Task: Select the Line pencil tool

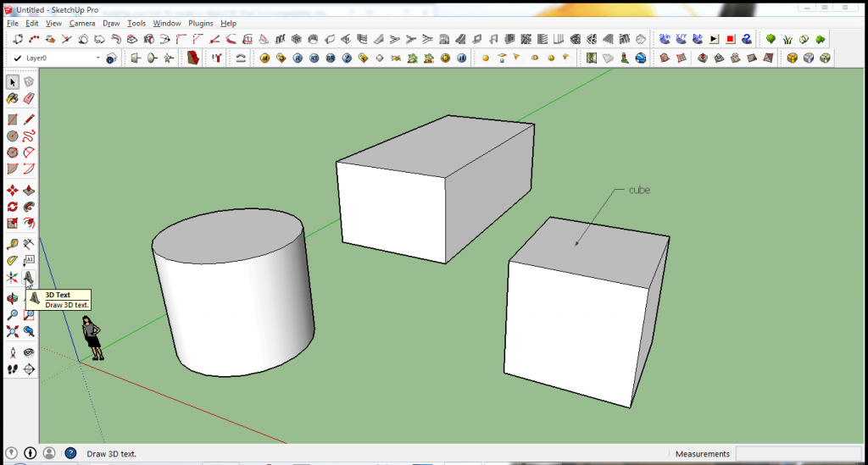Action: click(29, 119)
